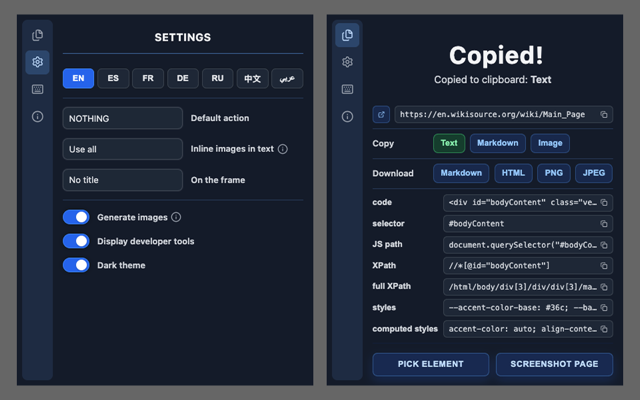640x400 pixels.
Task: Switch language to RU
Action: [x=218, y=78]
